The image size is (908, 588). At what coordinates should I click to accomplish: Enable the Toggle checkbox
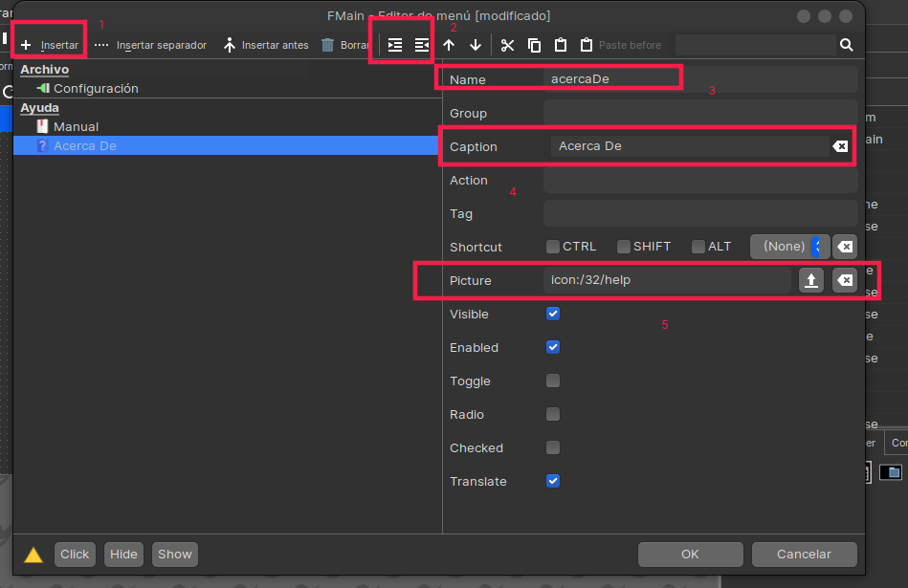click(553, 381)
